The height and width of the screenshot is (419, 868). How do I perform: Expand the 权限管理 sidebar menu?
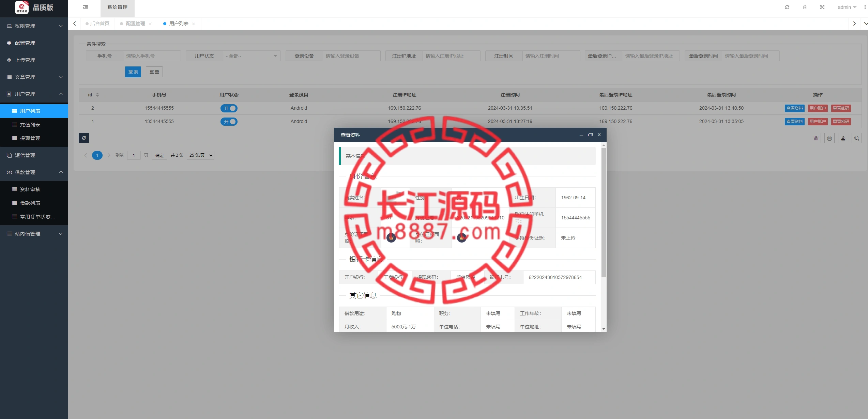pyautogui.click(x=34, y=26)
